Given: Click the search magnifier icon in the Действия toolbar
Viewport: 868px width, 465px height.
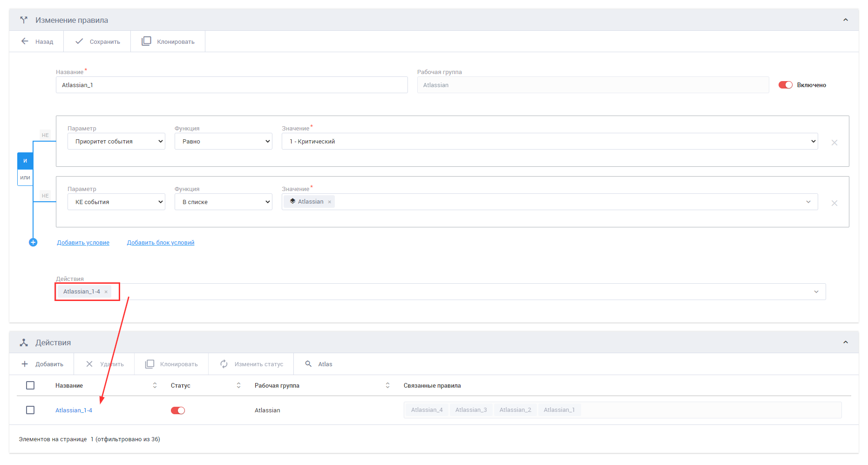Looking at the screenshot, I should (308, 364).
